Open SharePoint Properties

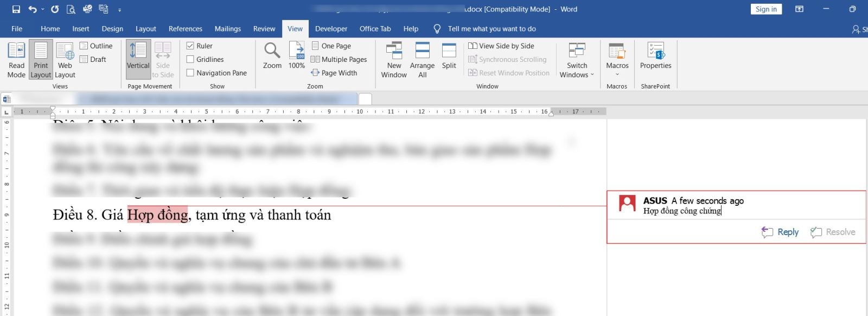tap(655, 56)
